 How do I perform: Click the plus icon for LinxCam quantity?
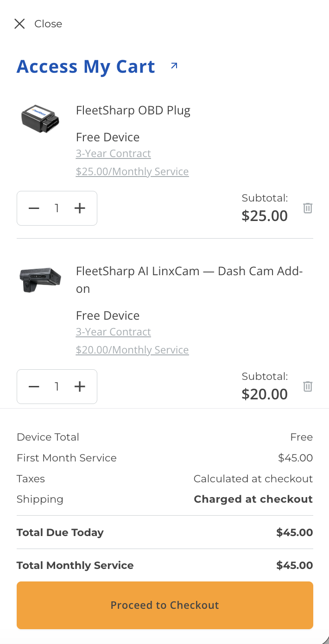click(80, 386)
